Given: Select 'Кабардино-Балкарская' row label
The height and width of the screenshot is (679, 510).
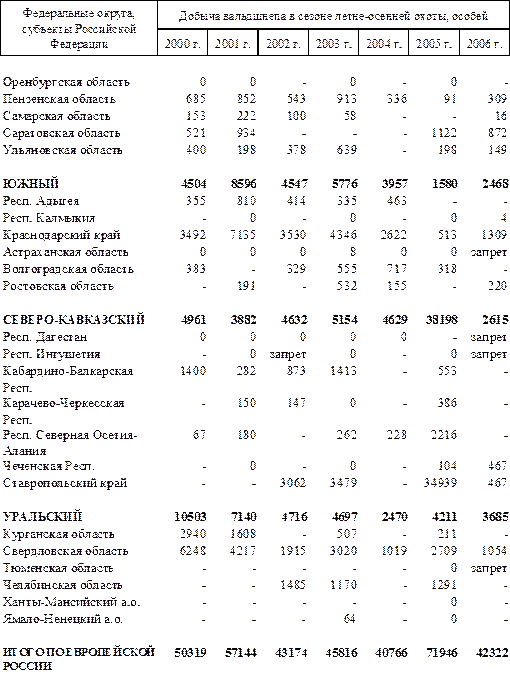Looking at the screenshot, I should click(68, 371).
